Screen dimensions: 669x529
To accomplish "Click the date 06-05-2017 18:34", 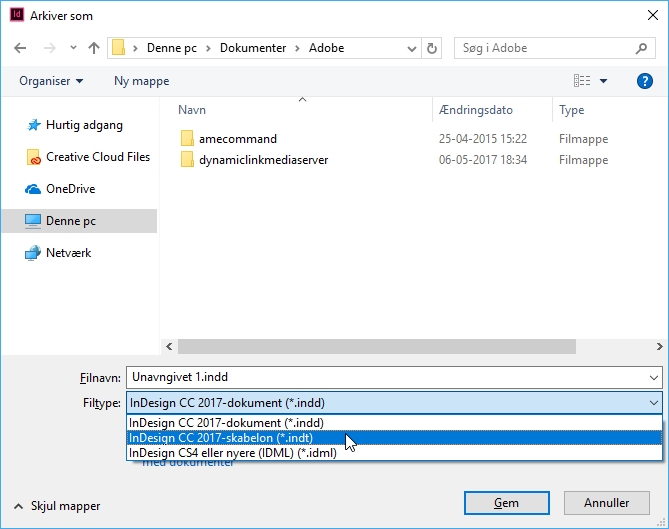I will tap(483, 160).
